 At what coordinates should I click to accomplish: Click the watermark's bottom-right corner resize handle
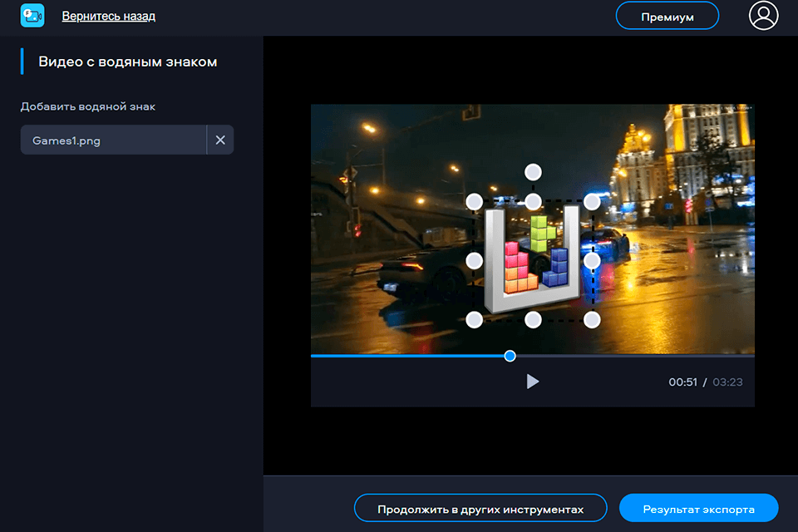593,319
